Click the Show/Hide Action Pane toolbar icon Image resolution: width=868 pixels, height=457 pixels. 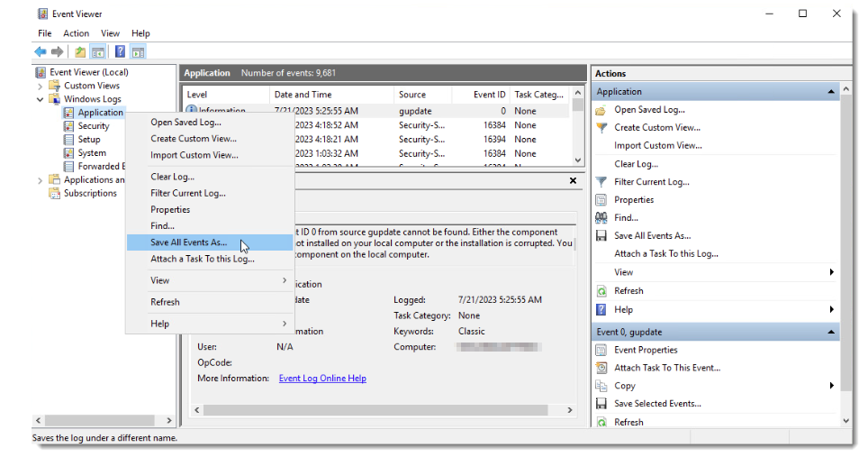coord(139,52)
